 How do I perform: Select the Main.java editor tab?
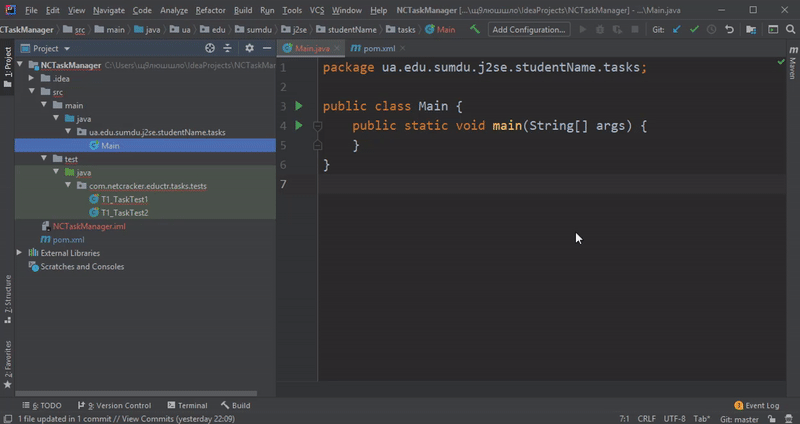[x=312, y=48]
